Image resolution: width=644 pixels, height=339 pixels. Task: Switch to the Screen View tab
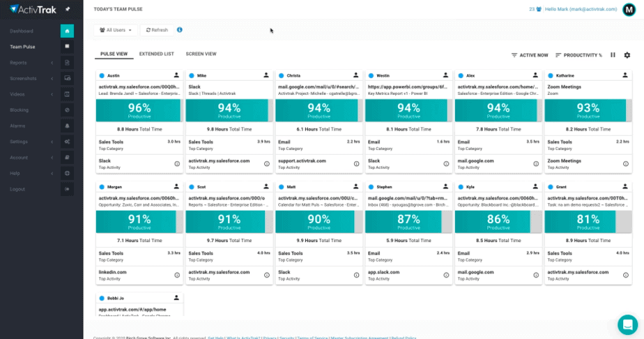pos(201,54)
